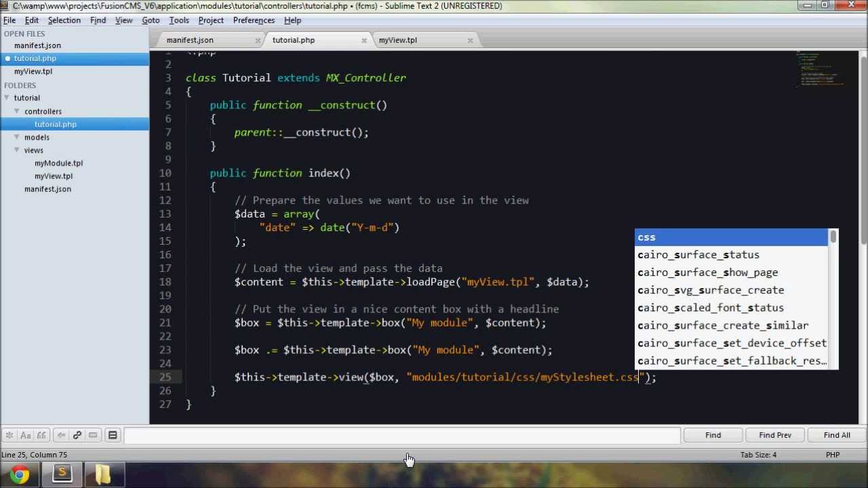Click line number 17 in gutter
The image size is (868, 488).
coord(165,268)
